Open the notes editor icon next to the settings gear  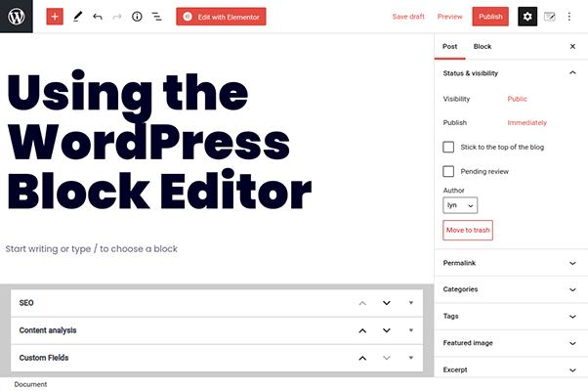coord(550,17)
